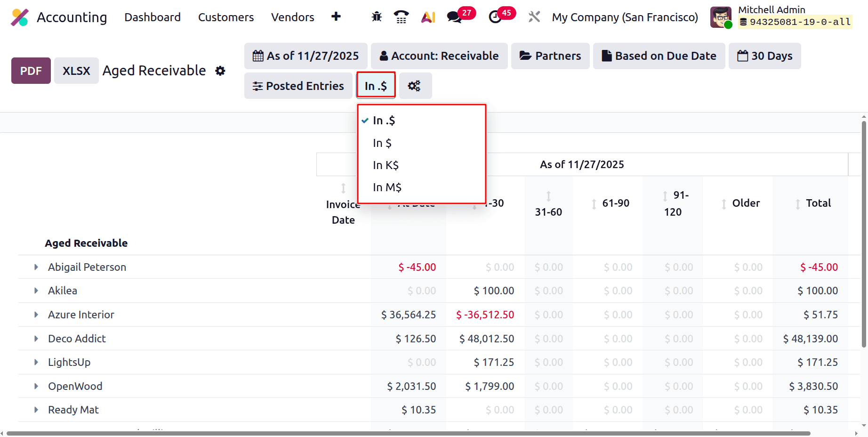This screenshot has height=437, width=868.
Task: Open Based on Due Date option
Action: pos(659,56)
